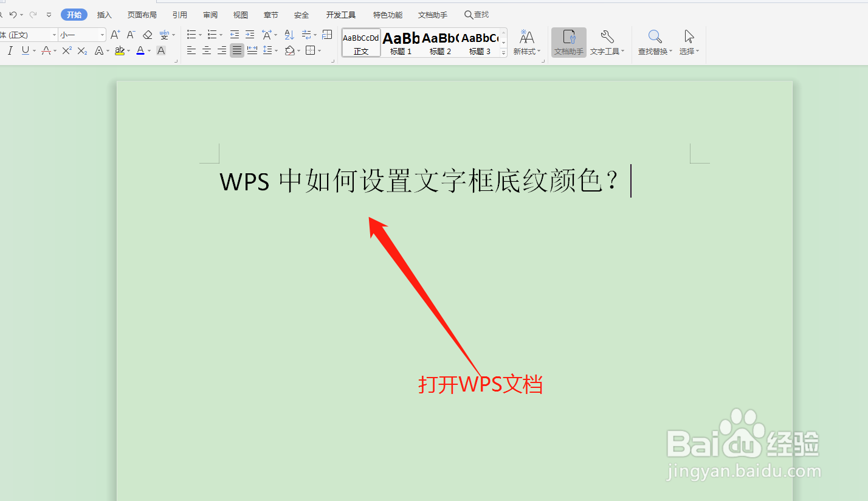Open the 审阅 tab
The width and height of the screenshot is (868, 501).
[210, 15]
